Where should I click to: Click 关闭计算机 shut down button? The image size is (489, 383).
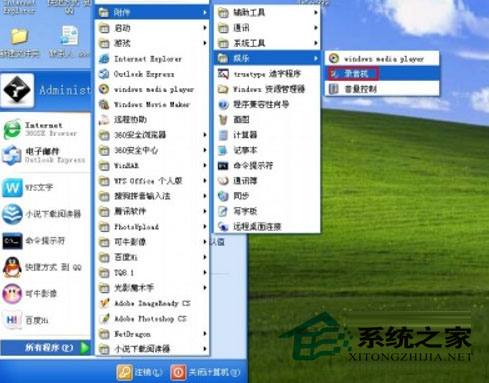[205, 372]
